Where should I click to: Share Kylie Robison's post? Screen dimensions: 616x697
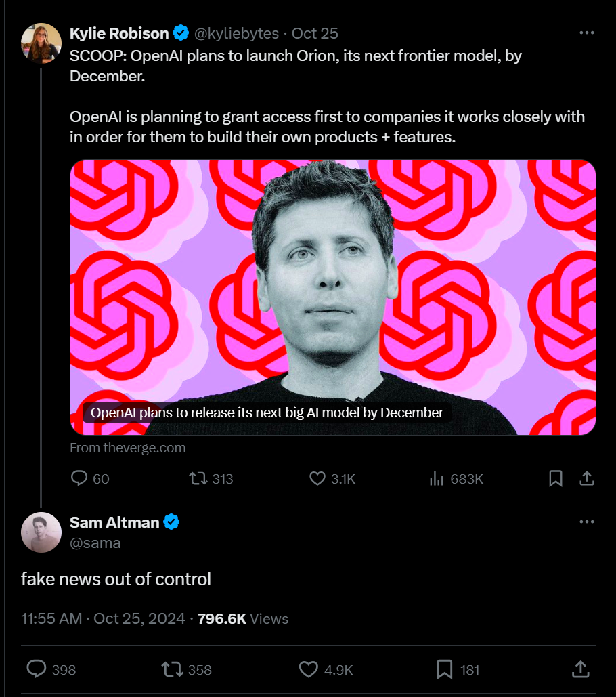pyautogui.click(x=587, y=478)
